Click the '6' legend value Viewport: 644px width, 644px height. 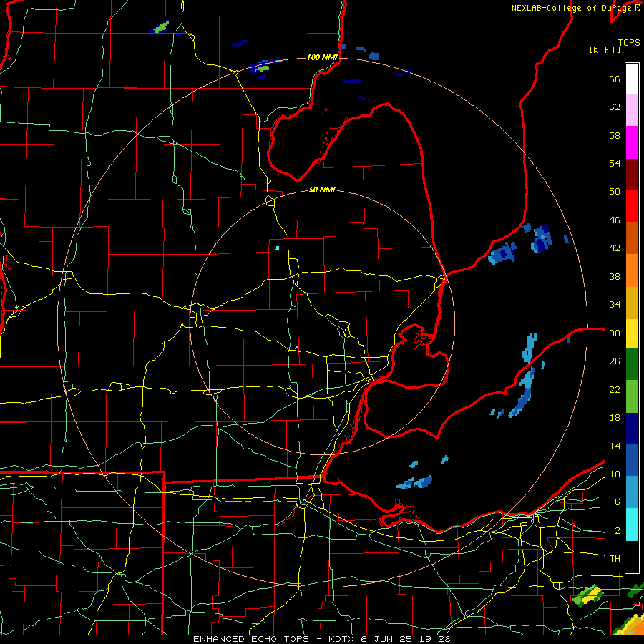(x=618, y=502)
